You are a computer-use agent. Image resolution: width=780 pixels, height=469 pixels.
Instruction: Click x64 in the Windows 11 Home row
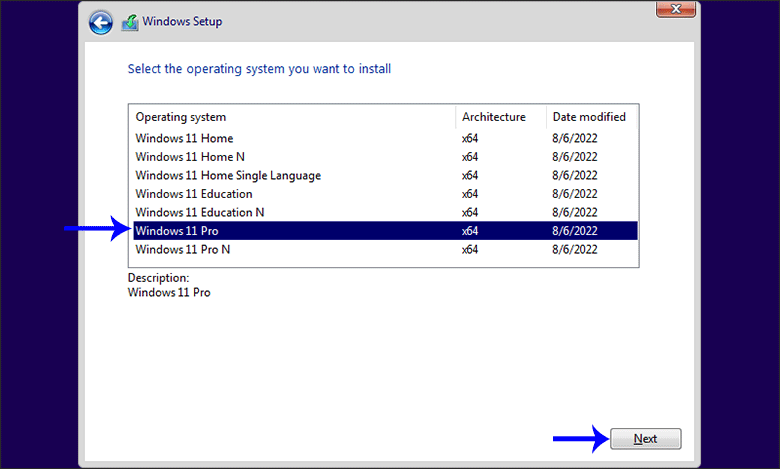pyautogui.click(x=470, y=138)
